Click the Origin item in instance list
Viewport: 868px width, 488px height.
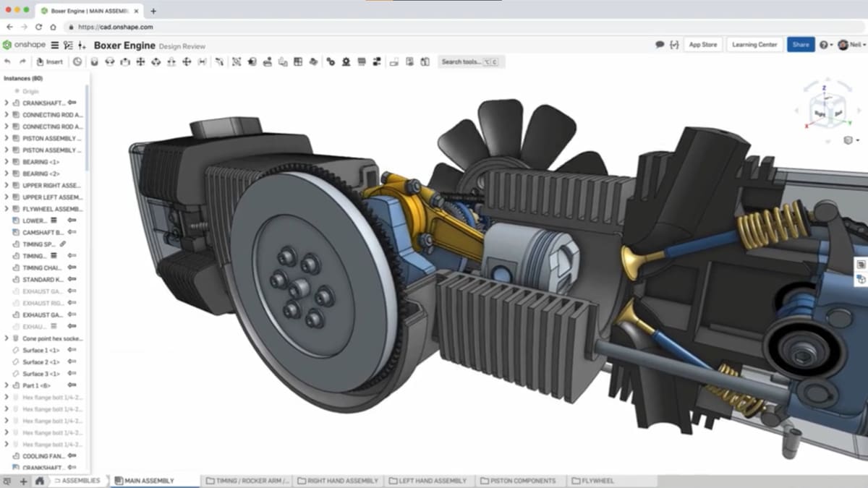[x=30, y=92]
